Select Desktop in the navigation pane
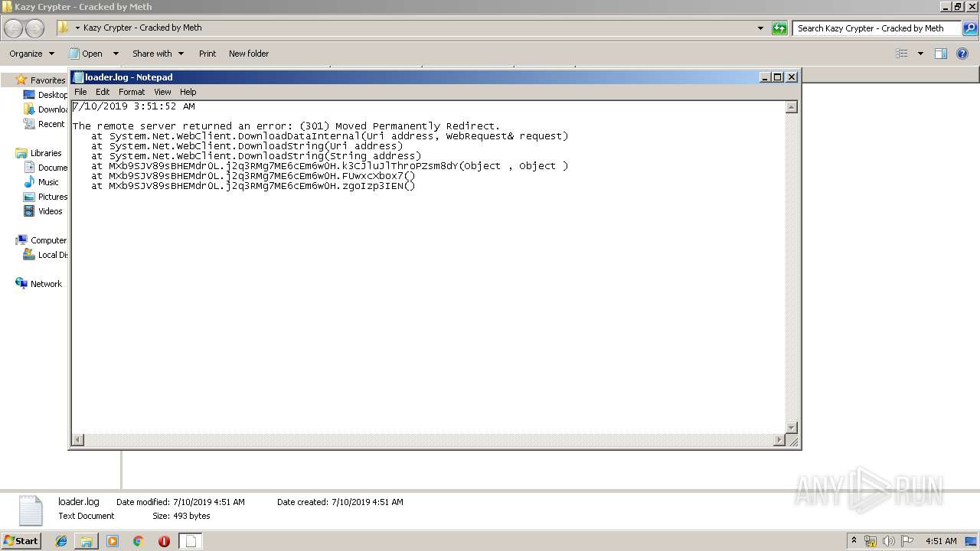Screen dimensions: 980x551 pyautogui.click(x=45, y=95)
